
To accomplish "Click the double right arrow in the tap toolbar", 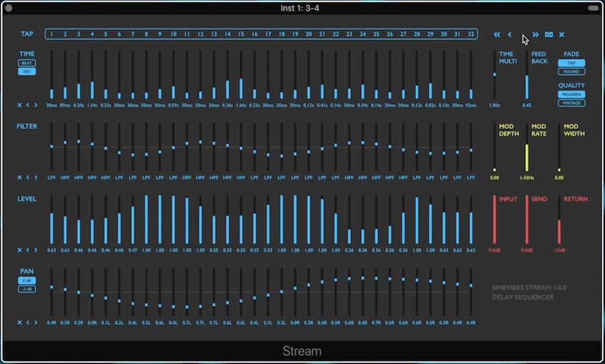I will click(x=536, y=34).
